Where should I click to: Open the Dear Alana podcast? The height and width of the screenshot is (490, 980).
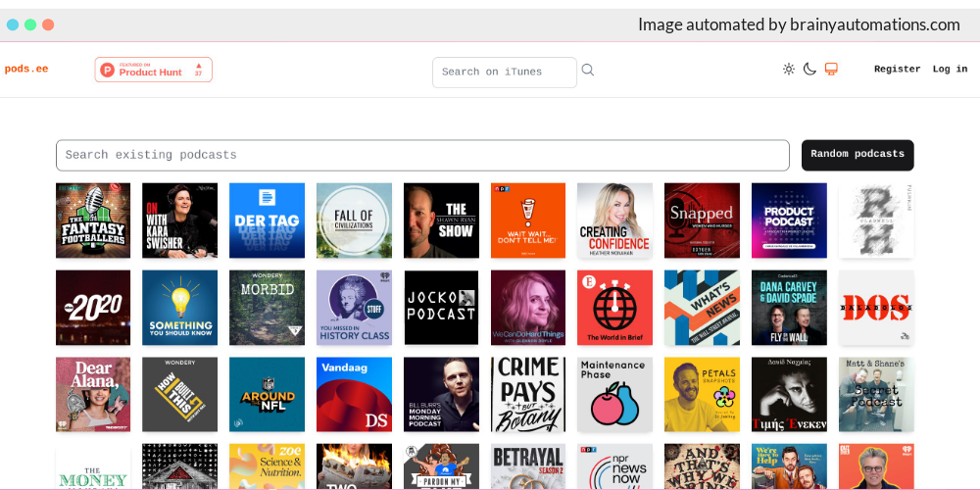(x=93, y=394)
